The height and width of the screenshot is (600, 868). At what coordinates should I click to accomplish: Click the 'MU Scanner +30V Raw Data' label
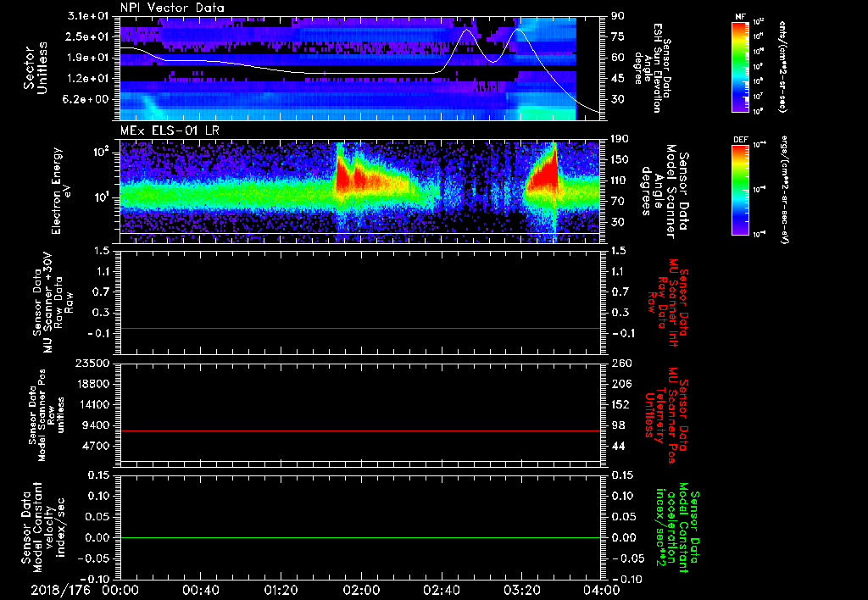click(x=53, y=303)
